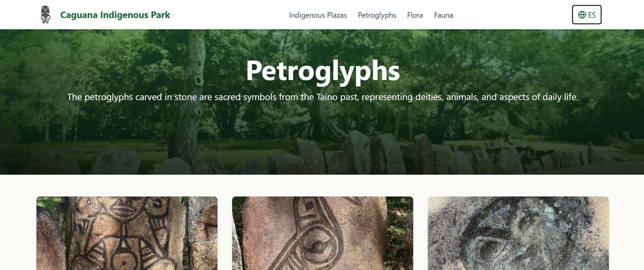Click the Taíno figure logo icon

pyautogui.click(x=45, y=15)
